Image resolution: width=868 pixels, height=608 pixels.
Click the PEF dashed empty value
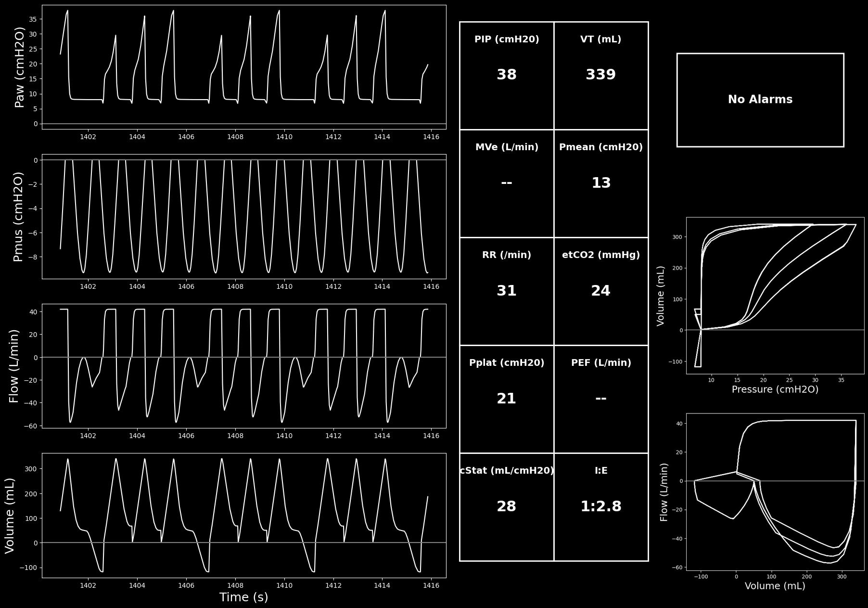(x=601, y=399)
